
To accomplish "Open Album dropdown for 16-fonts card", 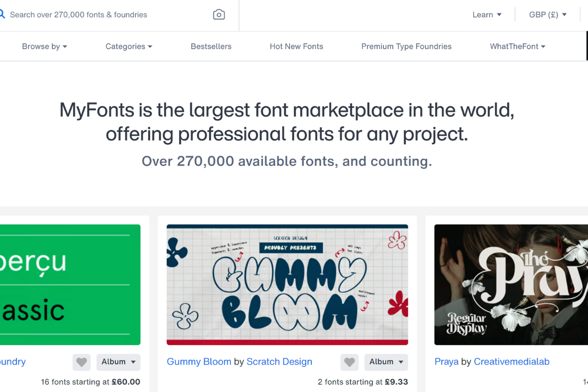I will [119, 362].
